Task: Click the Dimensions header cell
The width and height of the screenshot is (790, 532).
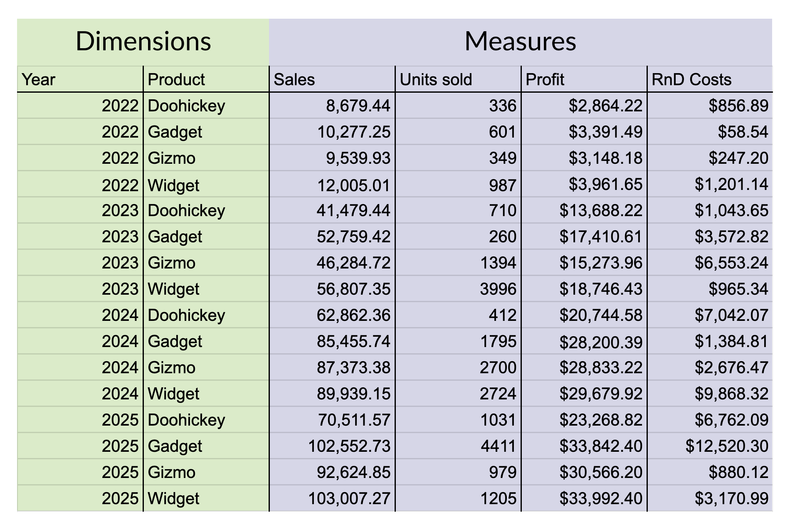Action: click(x=143, y=42)
